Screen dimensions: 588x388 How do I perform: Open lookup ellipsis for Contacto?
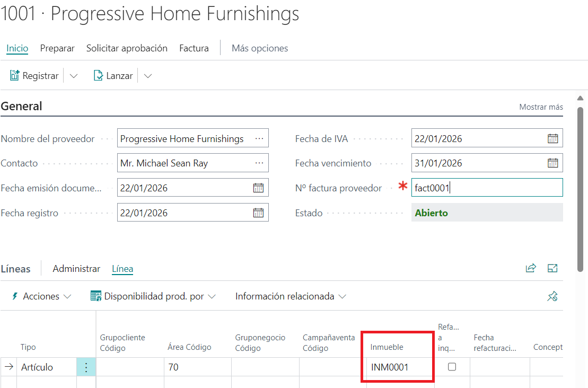tap(259, 163)
